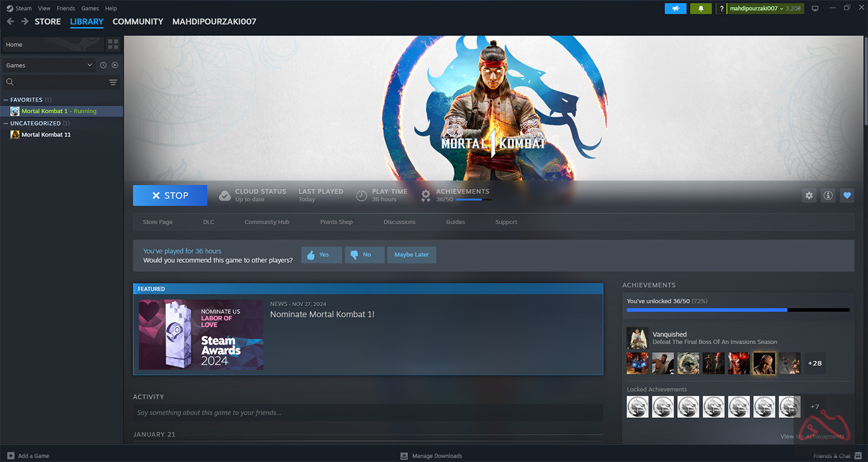The image size is (868, 462).
Task: Open the notifications bell icon
Action: 701,9
